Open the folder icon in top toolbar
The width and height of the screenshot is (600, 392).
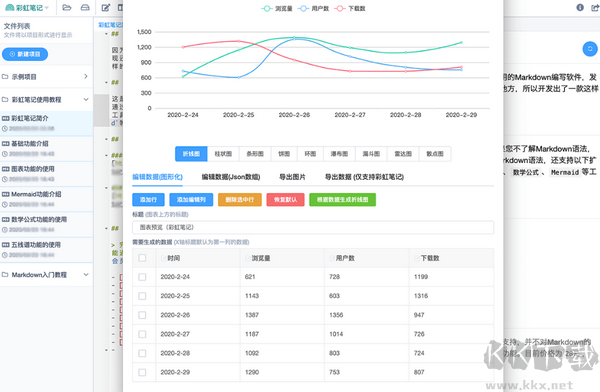(67, 7)
